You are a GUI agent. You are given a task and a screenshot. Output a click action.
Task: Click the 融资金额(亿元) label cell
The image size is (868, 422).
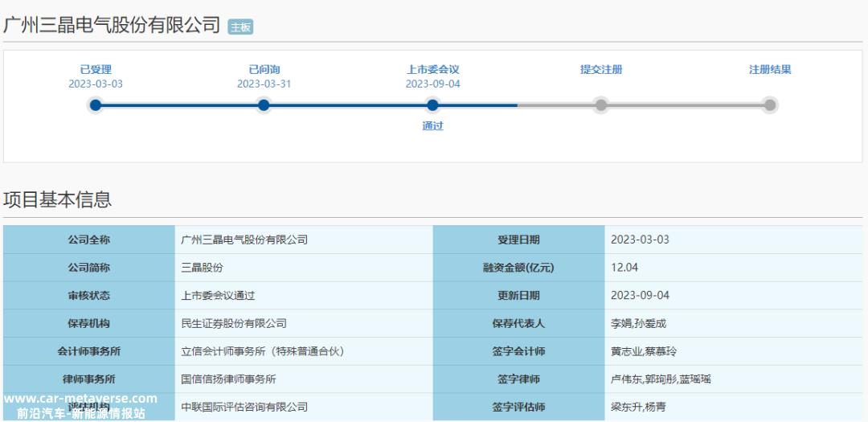[518, 268]
